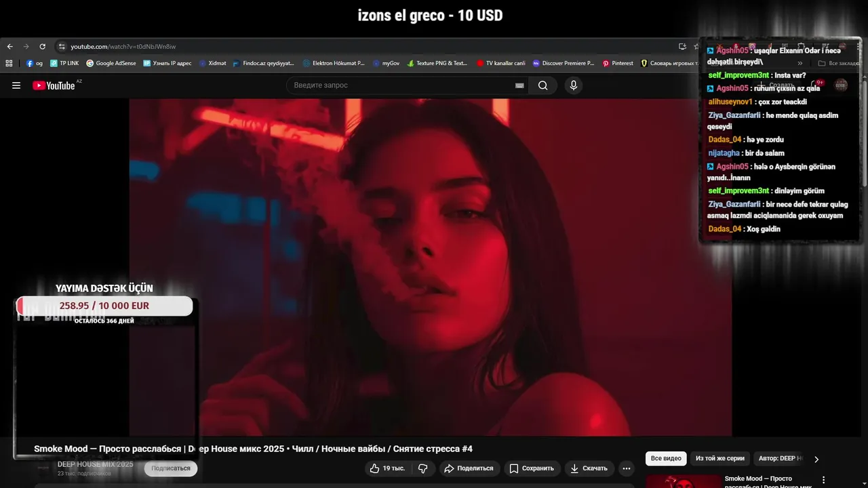Open the Smoke Mood recommended video thumbnail
868x488 pixels.
point(683,481)
